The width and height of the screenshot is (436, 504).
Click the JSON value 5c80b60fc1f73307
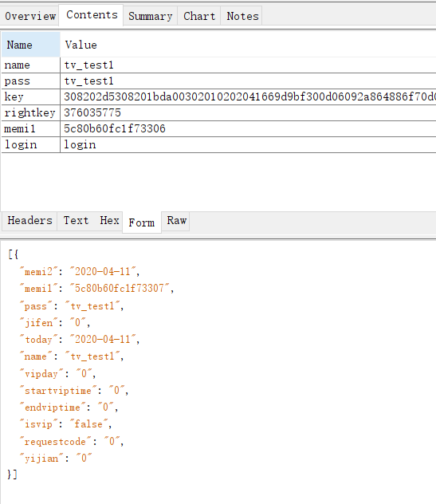(120, 289)
